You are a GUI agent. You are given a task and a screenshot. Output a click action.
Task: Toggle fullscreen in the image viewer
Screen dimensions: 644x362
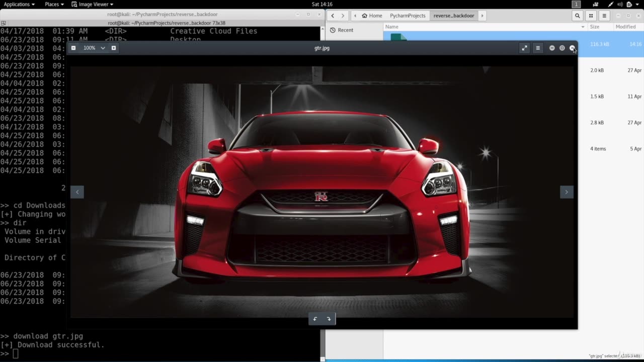[x=524, y=48]
